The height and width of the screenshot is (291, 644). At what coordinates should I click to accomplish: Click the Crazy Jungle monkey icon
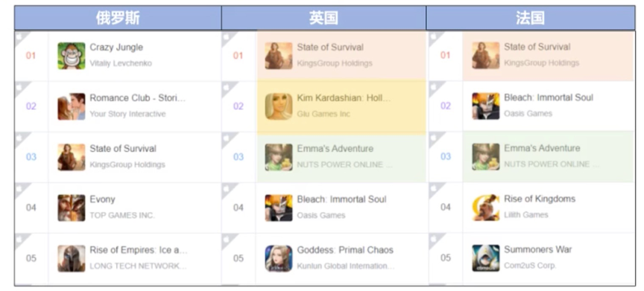[72, 56]
